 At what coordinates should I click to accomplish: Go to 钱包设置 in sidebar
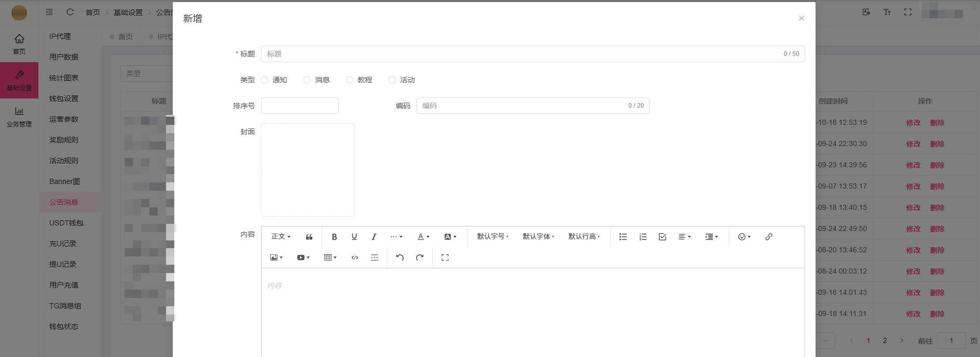pyautogui.click(x=64, y=98)
